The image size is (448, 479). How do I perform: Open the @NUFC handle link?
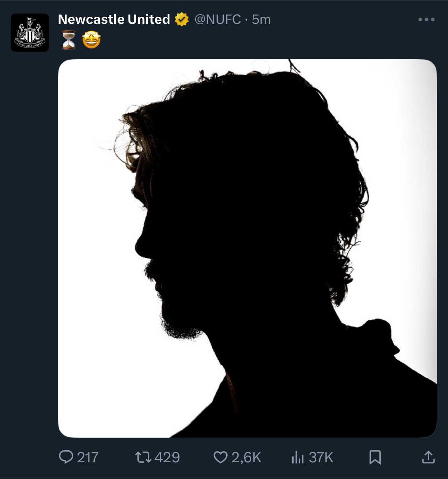click(217, 19)
